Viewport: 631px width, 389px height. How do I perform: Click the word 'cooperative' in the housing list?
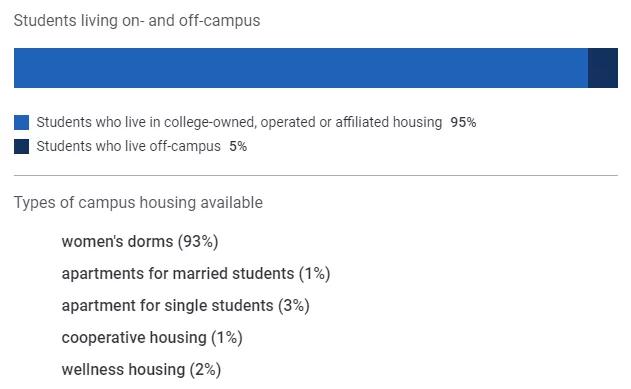103,338
